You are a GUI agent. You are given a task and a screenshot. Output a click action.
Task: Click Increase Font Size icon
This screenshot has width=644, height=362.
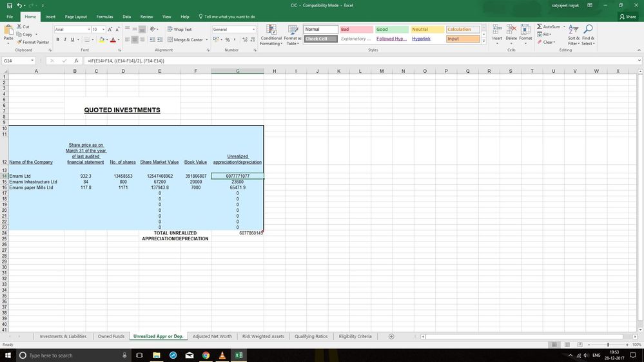tap(110, 30)
